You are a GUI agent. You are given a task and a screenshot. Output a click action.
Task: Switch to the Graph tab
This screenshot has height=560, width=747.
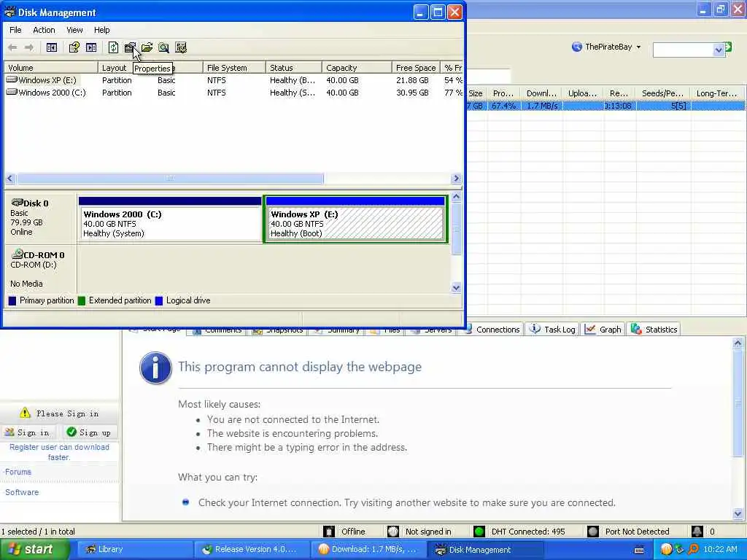coord(603,330)
